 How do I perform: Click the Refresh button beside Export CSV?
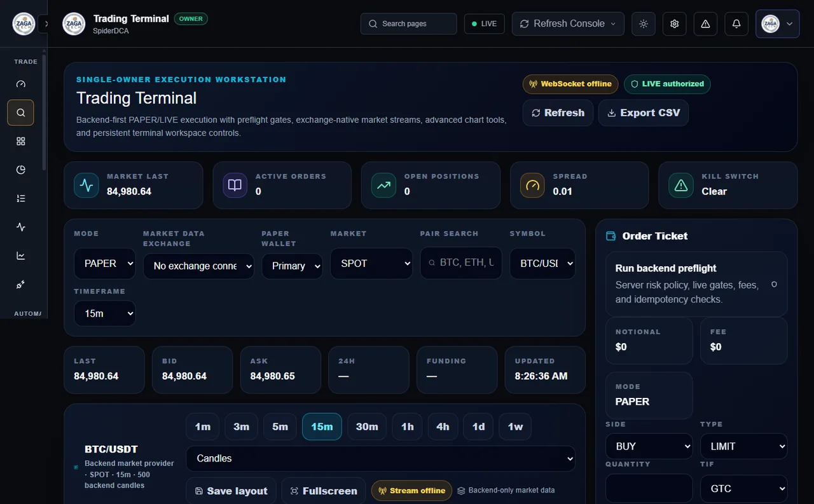[x=558, y=113]
